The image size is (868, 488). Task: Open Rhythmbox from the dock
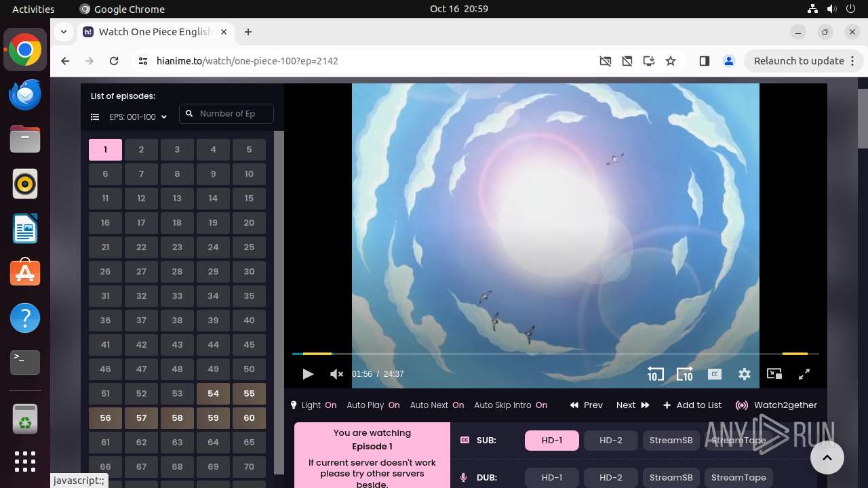tap(25, 184)
